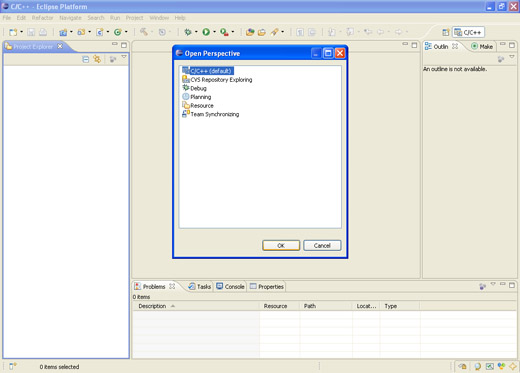Click the Type column header

click(400, 306)
